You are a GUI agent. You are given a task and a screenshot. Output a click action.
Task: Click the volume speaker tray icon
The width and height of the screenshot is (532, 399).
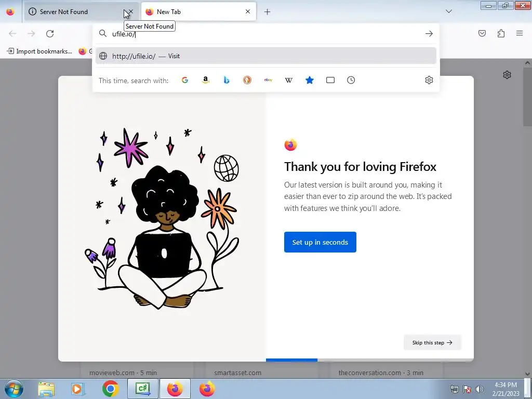click(x=480, y=389)
